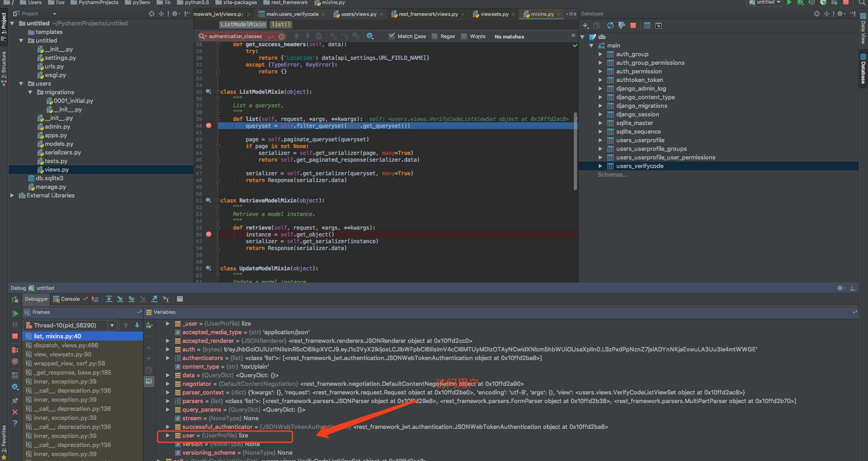868x461 pixels.
Task: Click the red stop icon in the Database toolbar
Action: 633,25
